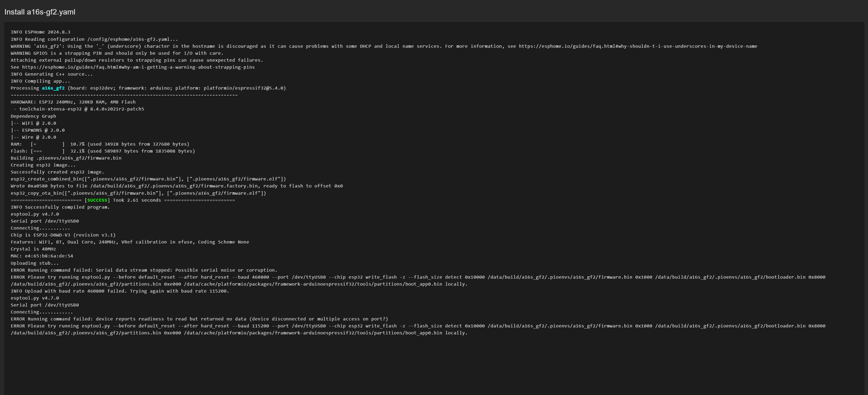
Task: Click the "Crystal is 40MHz" line
Action: click(33, 249)
